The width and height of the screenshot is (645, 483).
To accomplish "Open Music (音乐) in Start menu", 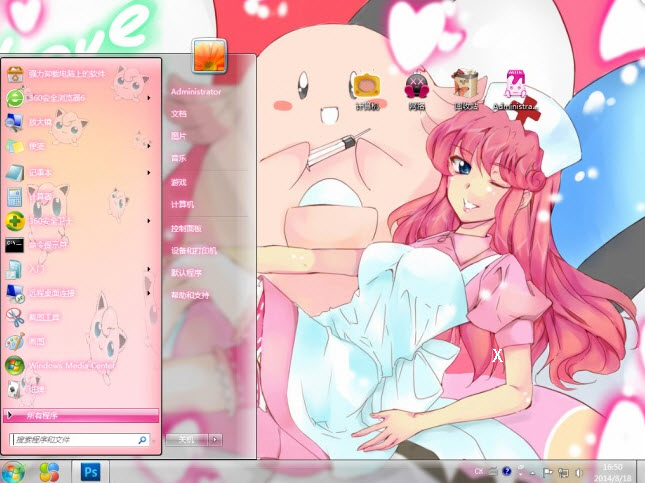I will point(179,158).
